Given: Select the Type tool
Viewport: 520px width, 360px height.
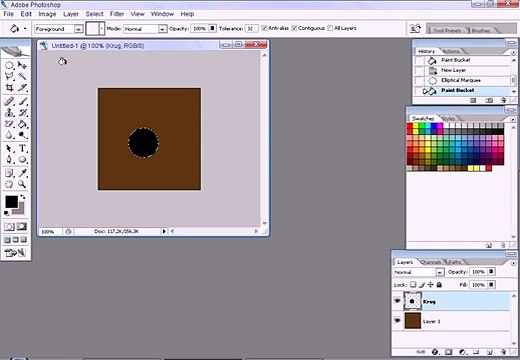Looking at the screenshot, I should [22, 149].
